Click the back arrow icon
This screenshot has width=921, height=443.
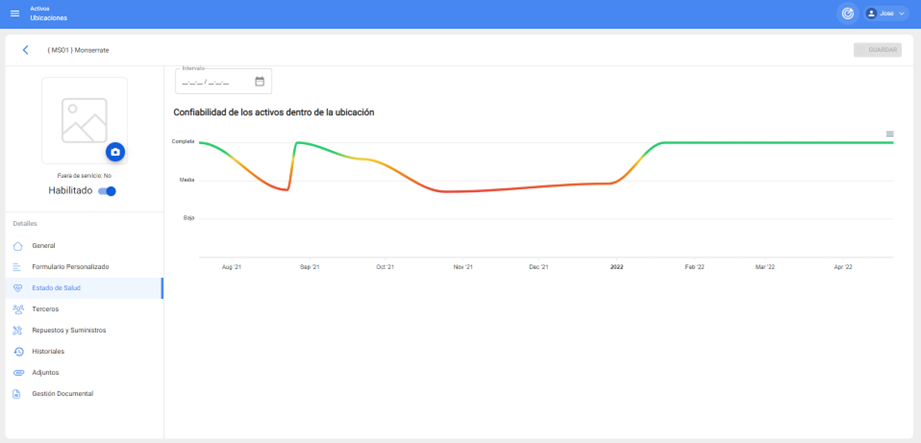[x=26, y=50]
